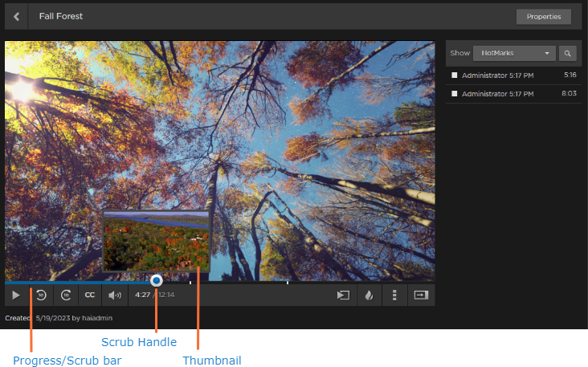This screenshot has height=367, width=588.
Task: Click the scrub handle on progress bar
Action: 157,280
